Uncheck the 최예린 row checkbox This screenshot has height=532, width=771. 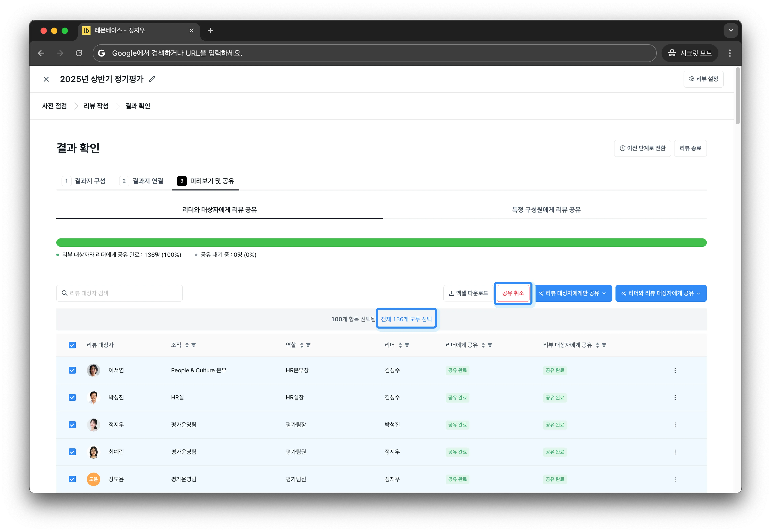click(72, 452)
